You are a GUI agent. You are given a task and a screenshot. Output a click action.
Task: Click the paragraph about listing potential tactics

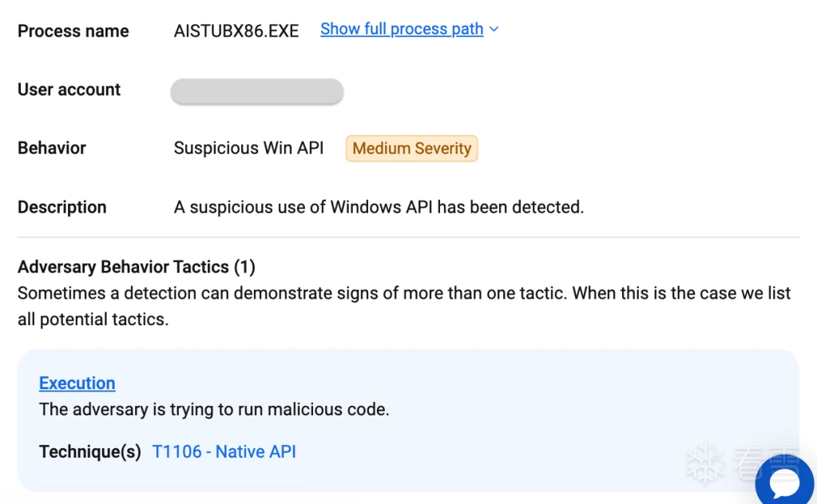(403, 306)
